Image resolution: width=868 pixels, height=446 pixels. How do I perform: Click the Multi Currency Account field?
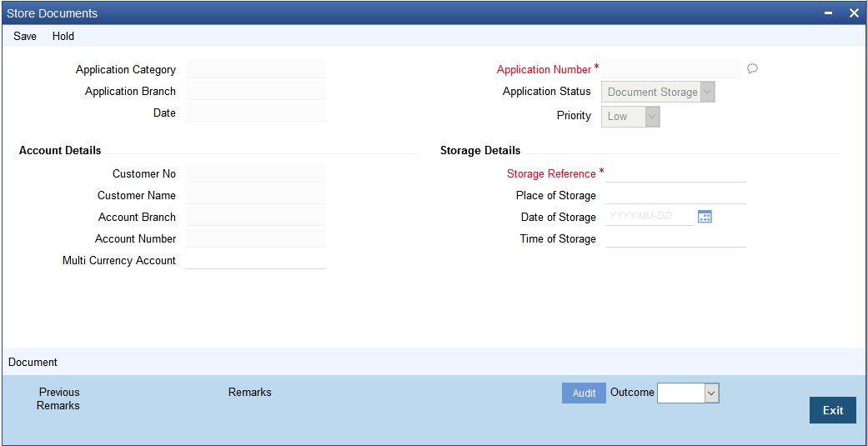pyautogui.click(x=256, y=259)
